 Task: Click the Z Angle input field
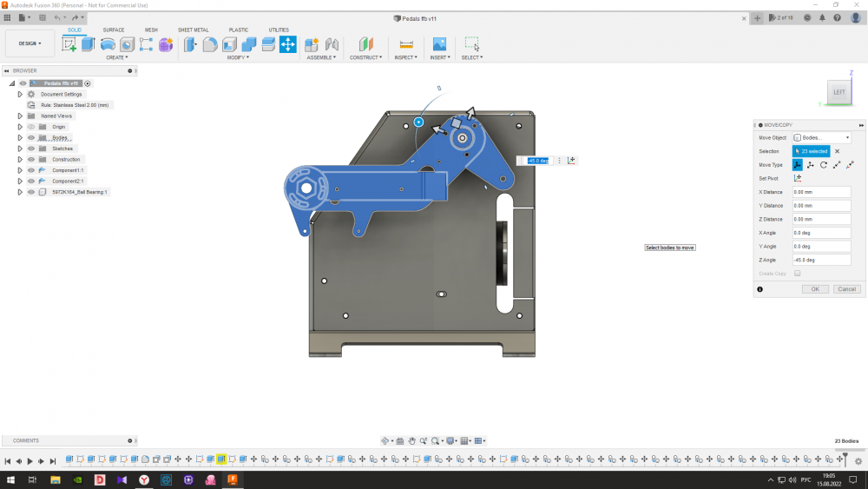820,260
